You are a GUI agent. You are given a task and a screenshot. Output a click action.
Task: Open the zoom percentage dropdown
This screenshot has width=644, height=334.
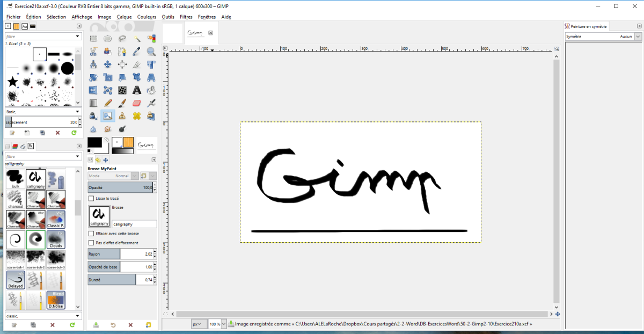click(x=223, y=324)
